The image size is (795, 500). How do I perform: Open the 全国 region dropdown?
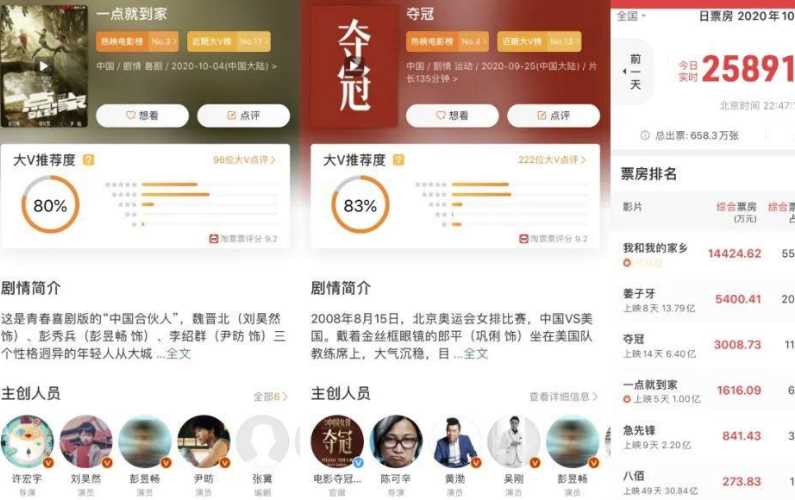tap(632, 16)
